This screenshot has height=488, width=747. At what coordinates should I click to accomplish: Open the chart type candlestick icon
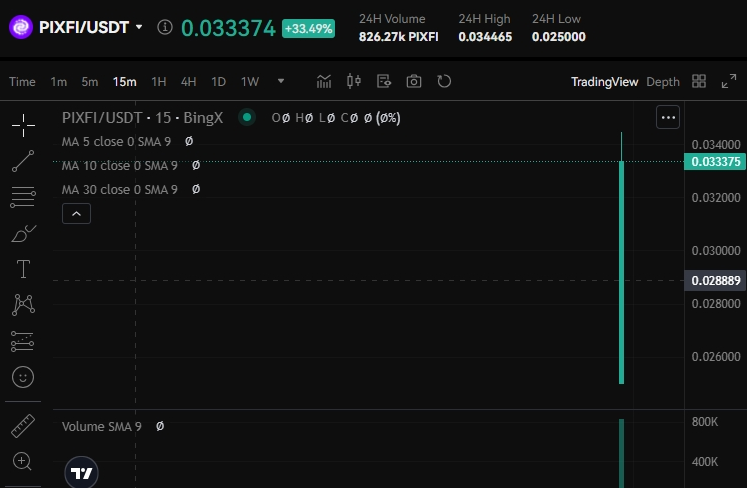point(353,81)
